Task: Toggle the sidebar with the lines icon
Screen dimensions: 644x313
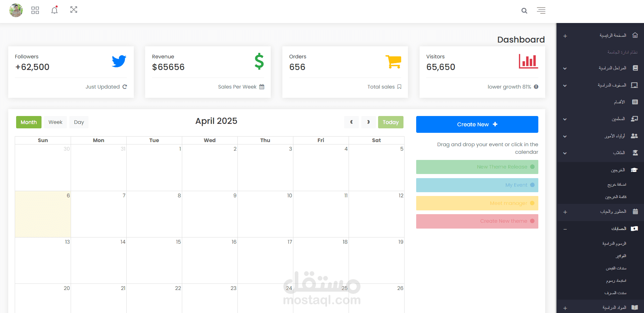Action: point(541,10)
